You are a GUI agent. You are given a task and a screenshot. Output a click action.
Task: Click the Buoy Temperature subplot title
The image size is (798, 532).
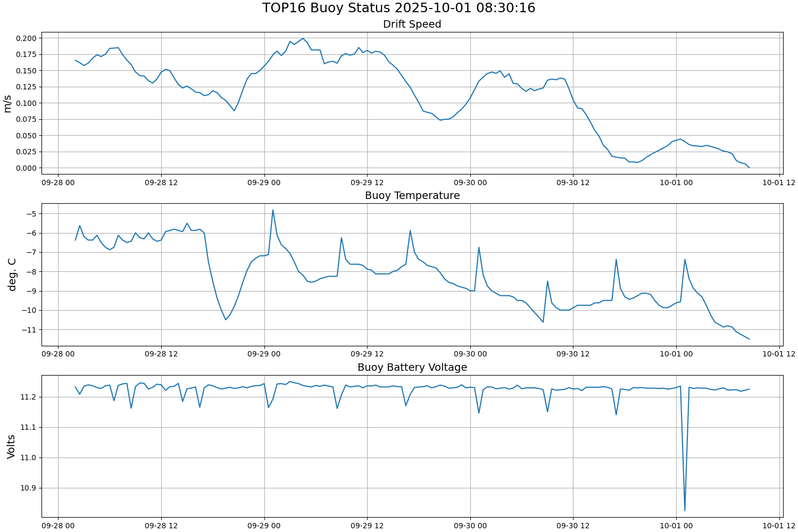(412, 196)
